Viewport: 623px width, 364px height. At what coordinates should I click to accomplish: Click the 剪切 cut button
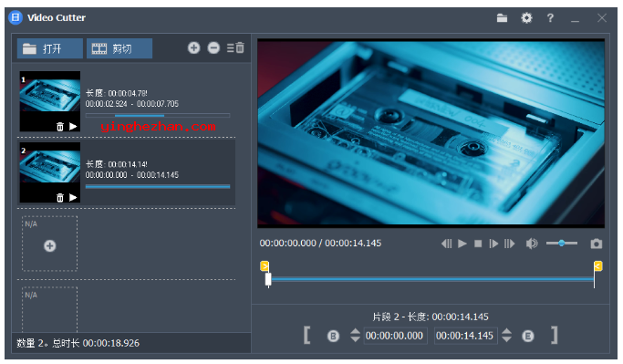119,48
